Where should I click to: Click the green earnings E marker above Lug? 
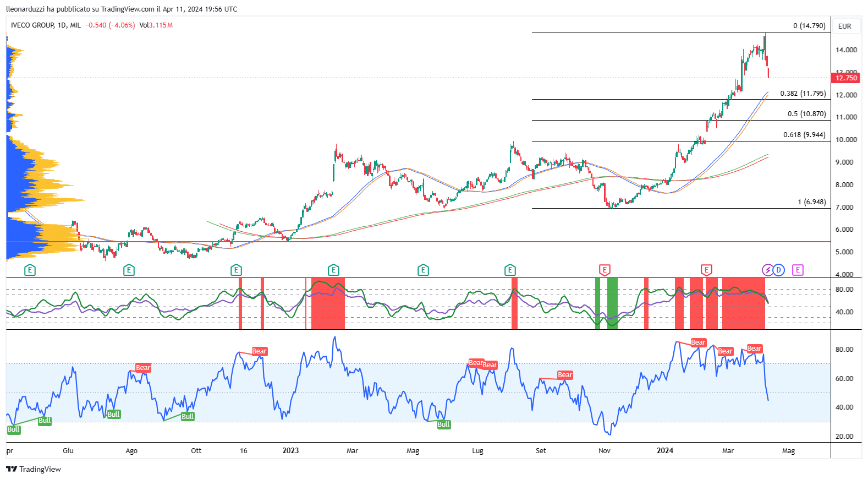click(x=510, y=270)
